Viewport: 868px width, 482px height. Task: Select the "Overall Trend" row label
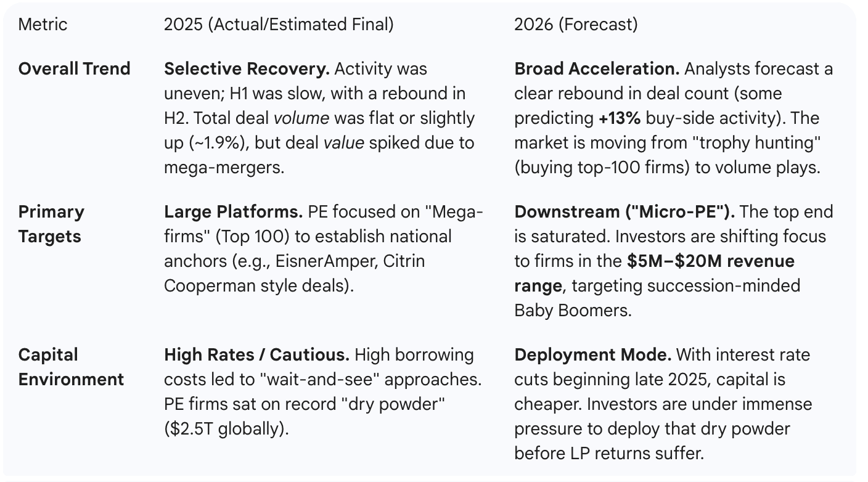pos(74,68)
